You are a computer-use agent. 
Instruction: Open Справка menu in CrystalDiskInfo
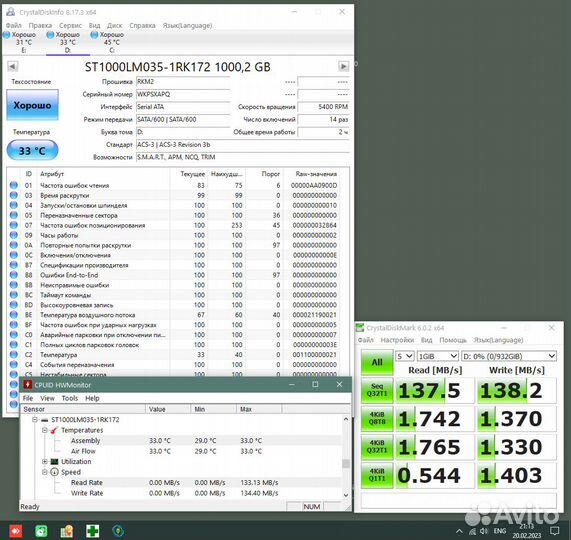pyautogui.click(x=142, y=25)
